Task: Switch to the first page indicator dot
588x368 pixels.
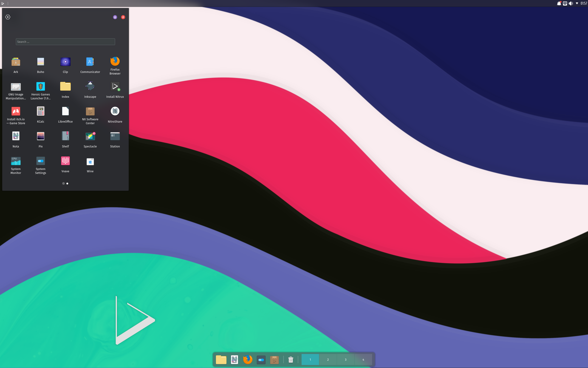Action: click(63, 184)
